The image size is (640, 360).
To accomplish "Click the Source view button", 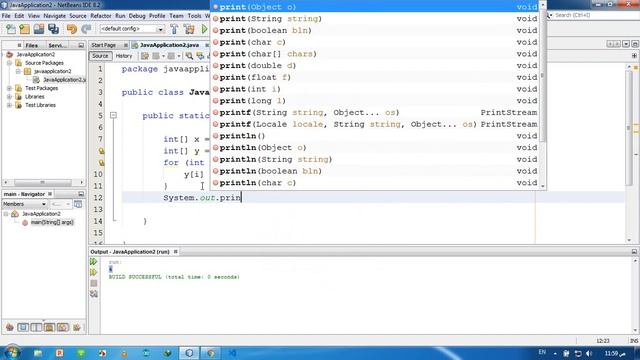I will 100,56.
